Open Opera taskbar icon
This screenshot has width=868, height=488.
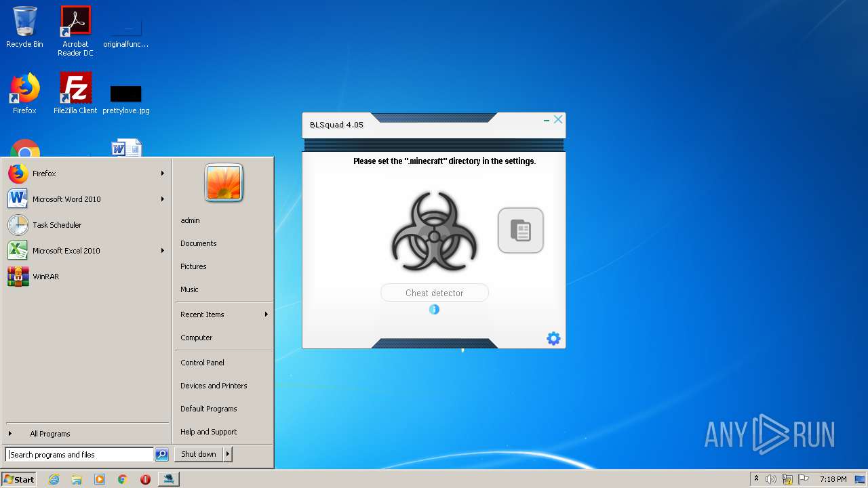[x=145, y=479]
